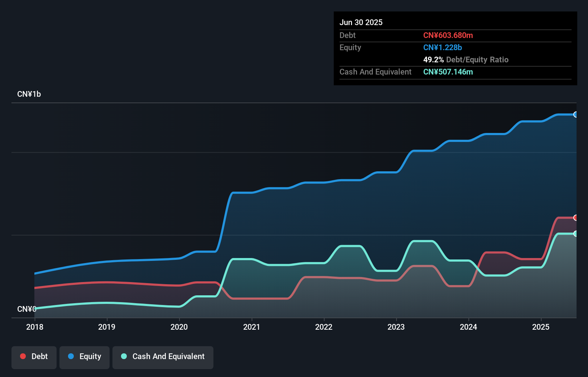Image resolution: width=588 pixels, height=377 pixels.
Task: Click the red Debt legend dot
Action: [23, 356]
